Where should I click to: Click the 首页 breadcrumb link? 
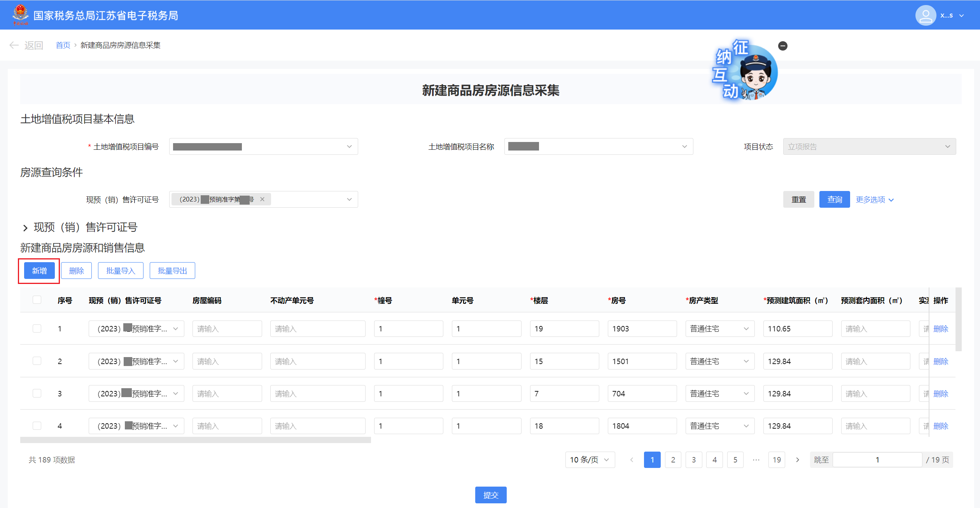(x=63, y=46)
